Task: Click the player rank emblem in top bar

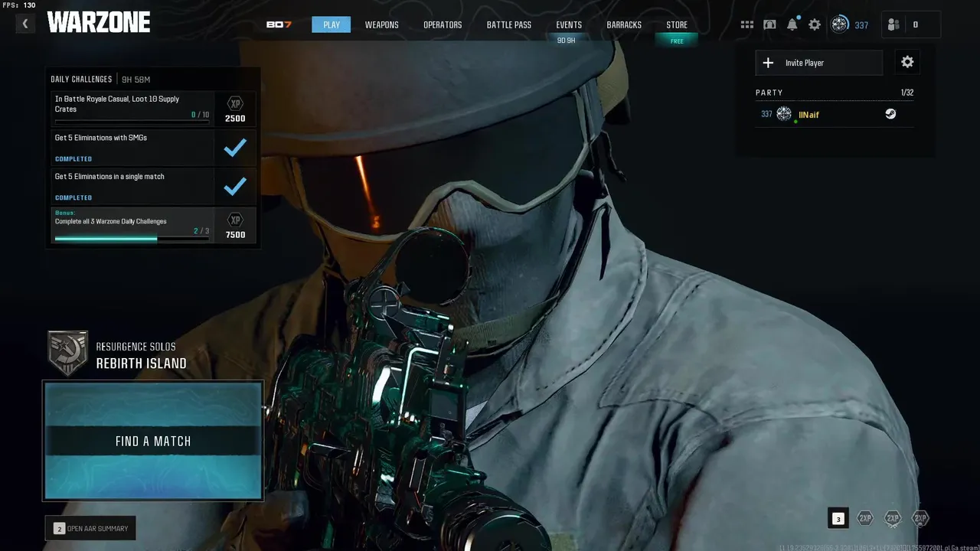Action: [840, 24]
